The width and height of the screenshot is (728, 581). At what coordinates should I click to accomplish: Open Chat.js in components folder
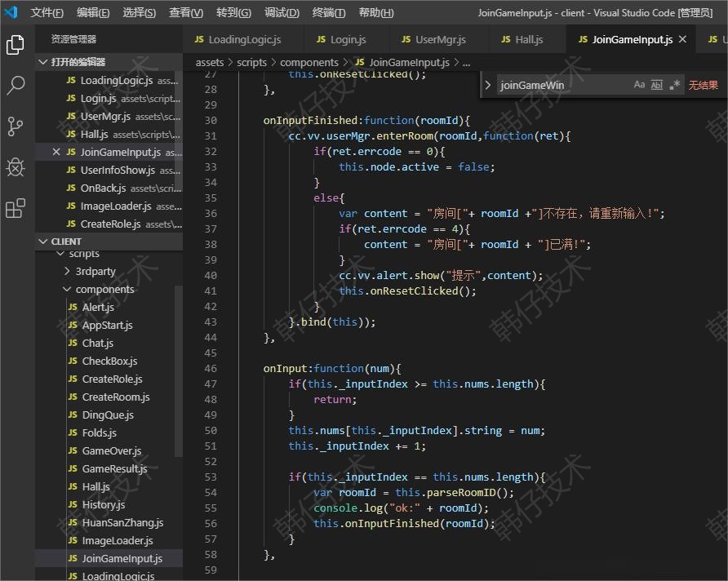(x=109, y=343)
